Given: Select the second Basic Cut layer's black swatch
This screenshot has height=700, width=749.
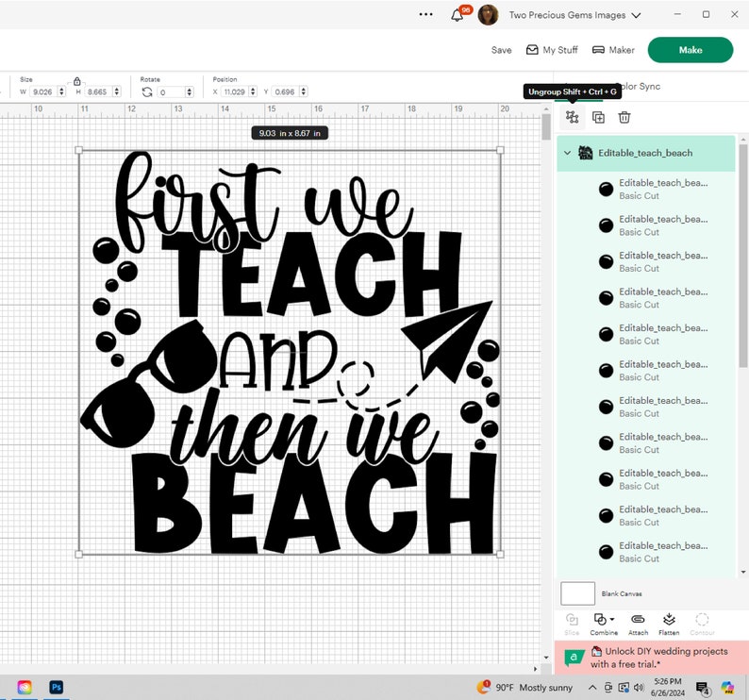Looking at the screenshot, I should coord(606,225).
